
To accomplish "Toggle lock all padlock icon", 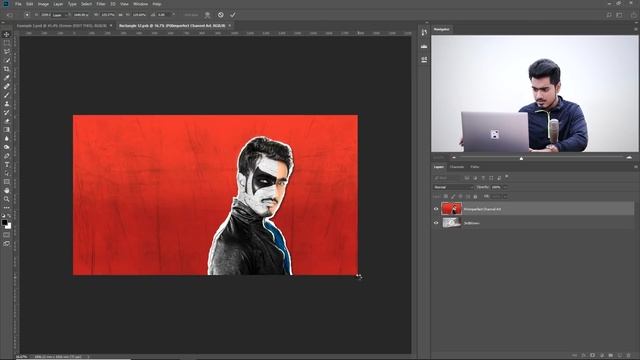I will point(475,196).
